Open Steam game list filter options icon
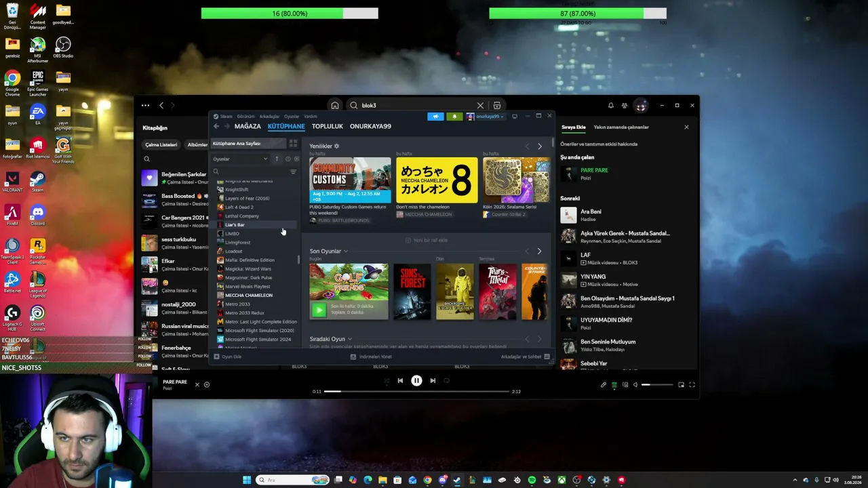 point(293,172)
